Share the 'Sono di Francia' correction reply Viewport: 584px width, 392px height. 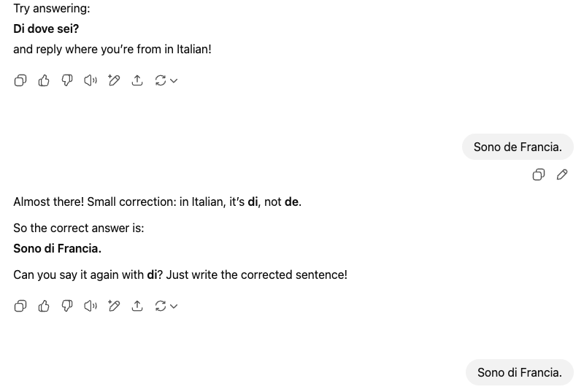coord(137,306)
